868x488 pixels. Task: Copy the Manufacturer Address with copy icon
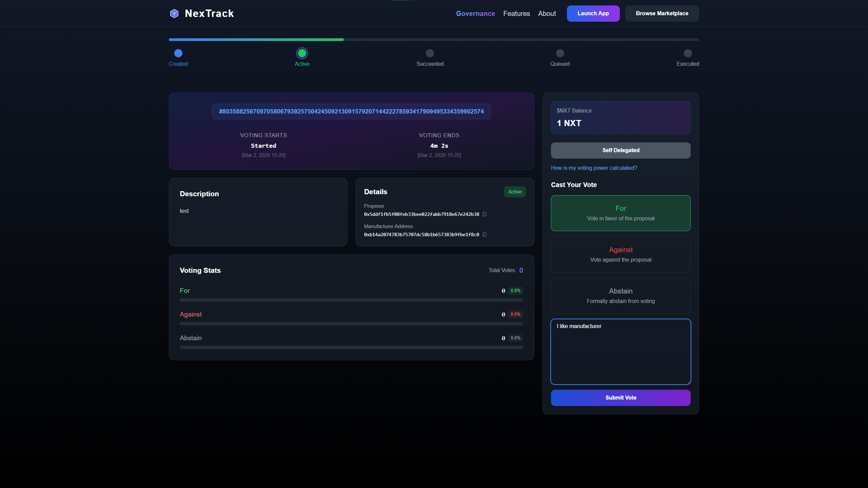[485, 235]
